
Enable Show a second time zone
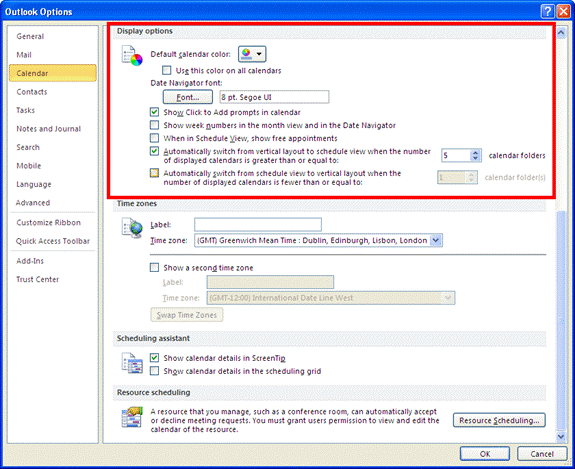coord(154,267)
